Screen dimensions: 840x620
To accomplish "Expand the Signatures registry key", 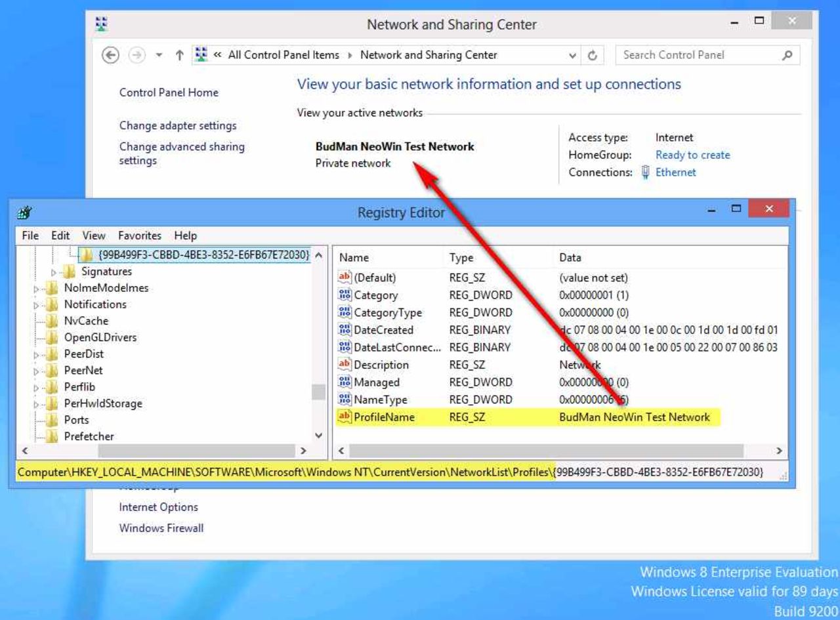I will pyautogui.click(x=54, y=272).
